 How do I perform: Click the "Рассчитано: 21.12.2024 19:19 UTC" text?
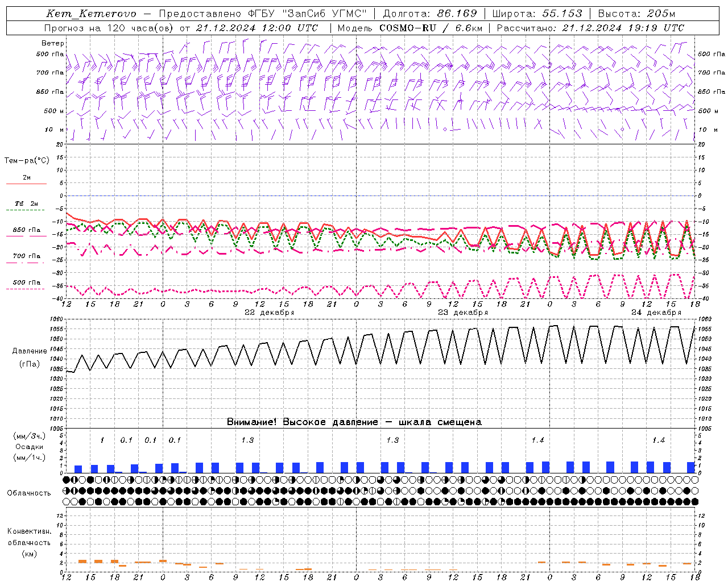[x=590, y=28]
